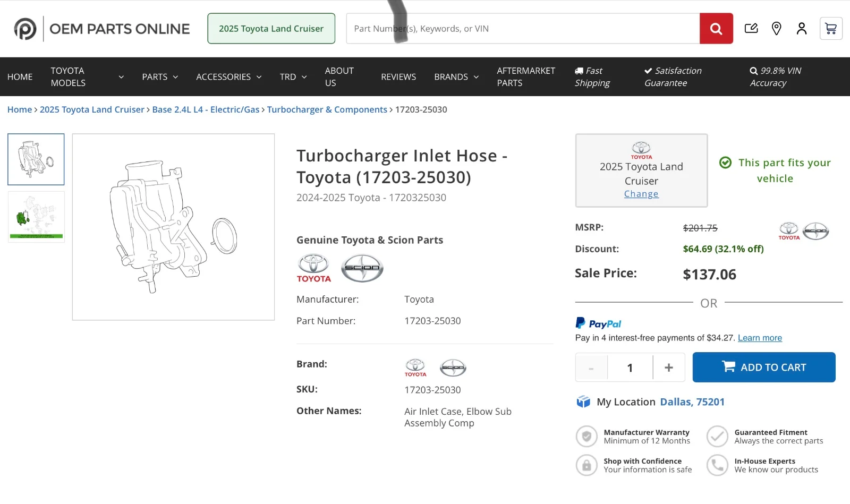Click the main turbocharger hose diagram image
The image size is (850, 504).
tap(174, 227)
